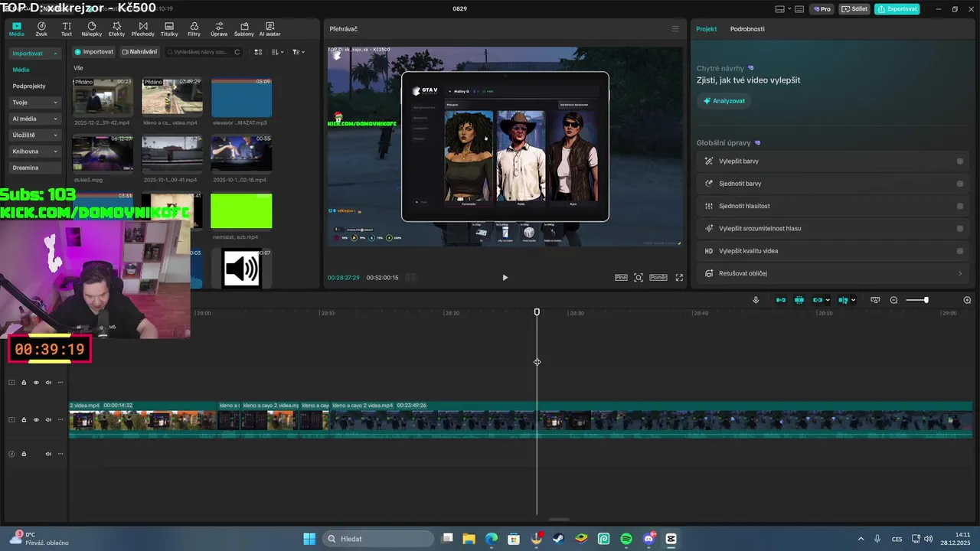Enable the Sjednotit hlasitost checkbox
Screen dimensions: 980x551
(x=960, y=206)
